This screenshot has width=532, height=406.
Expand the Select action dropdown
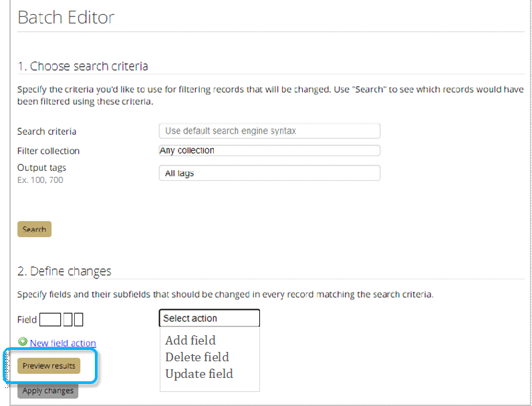tap(209, 319)
